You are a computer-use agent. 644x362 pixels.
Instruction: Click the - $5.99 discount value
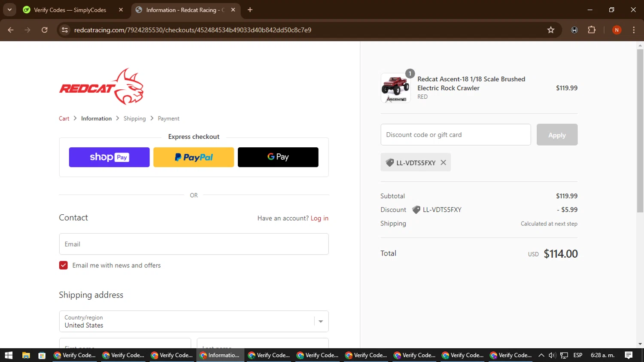pyautogui.click(x=567, y=210)
